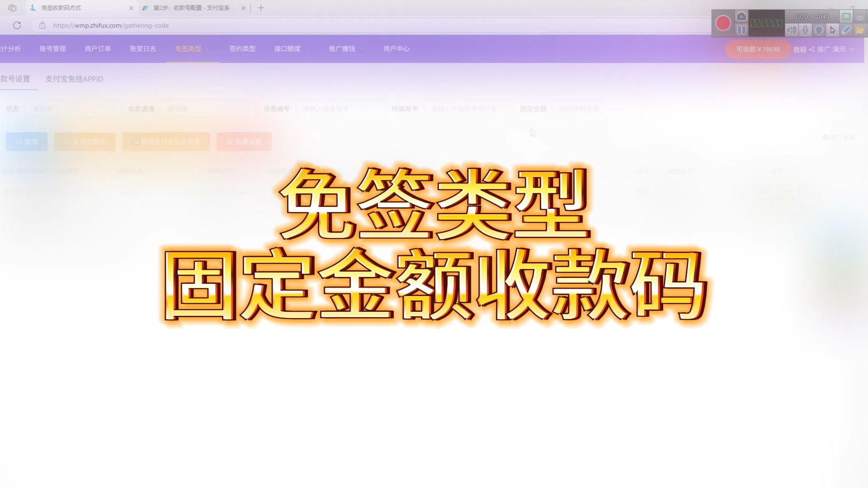Pause recording with the pause icon
This screenshot has width=868, height=488.
click(x=741, y=30)
